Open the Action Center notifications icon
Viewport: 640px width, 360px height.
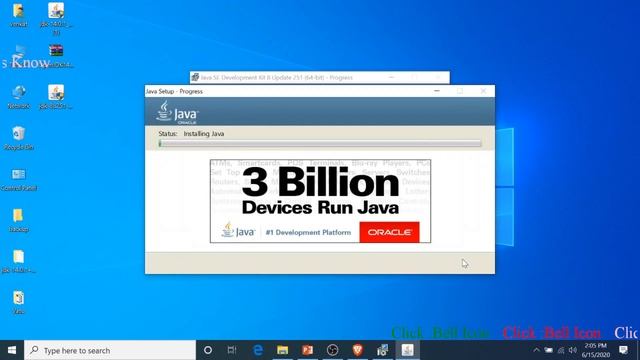623,350
